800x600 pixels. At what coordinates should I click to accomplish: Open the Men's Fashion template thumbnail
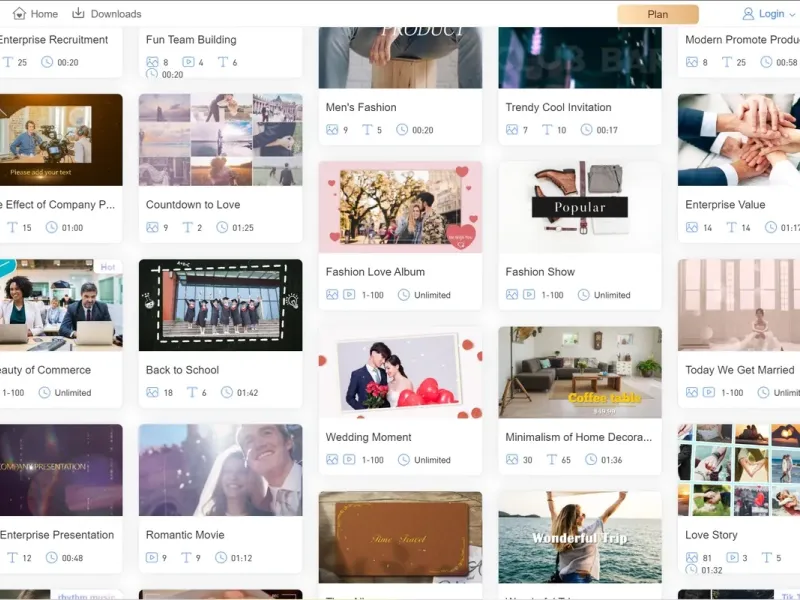pos(401,58)
